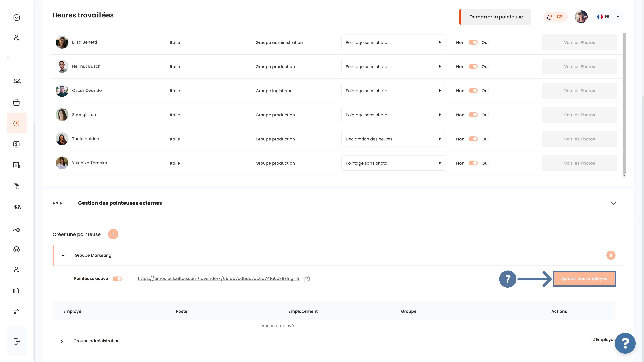Open the checkmark tasks sidebar icon
This screenshot has width=644, height=362.
click(x=17, y=17)
